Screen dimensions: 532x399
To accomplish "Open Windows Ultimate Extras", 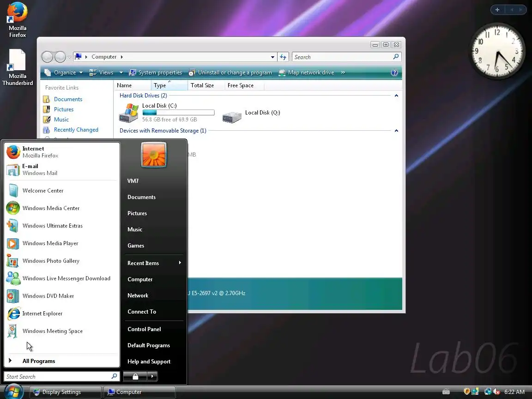I will pyautogui.click(x=62, y=226).
